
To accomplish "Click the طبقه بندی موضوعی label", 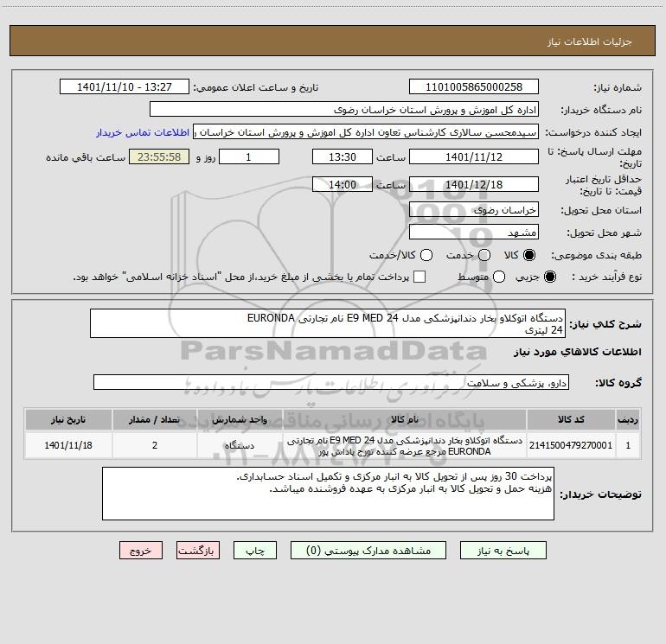I will pyautogui.click(x=596, y=256).
